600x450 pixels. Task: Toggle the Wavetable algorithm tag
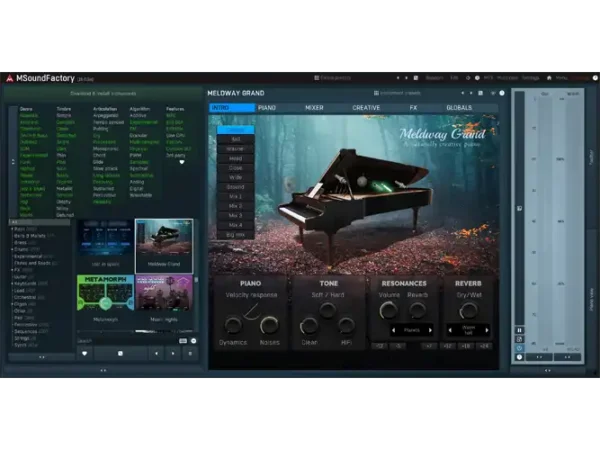click(x=140, y=195)
